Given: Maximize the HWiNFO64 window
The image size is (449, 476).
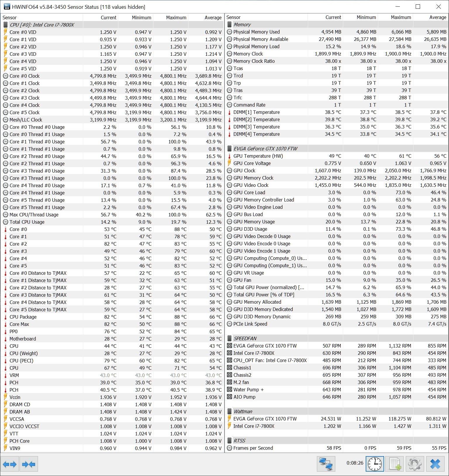Looking at the screenshot, I should [x=418, y=7].
